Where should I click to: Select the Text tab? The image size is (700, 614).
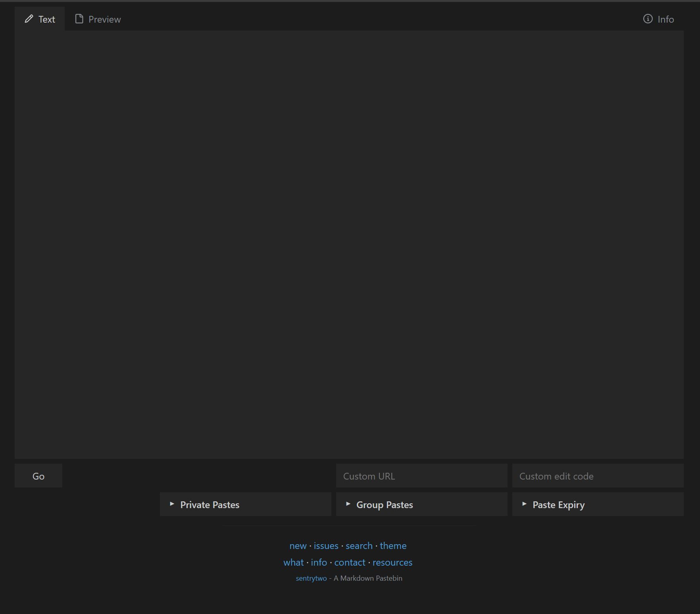click(x=46, y=19)
